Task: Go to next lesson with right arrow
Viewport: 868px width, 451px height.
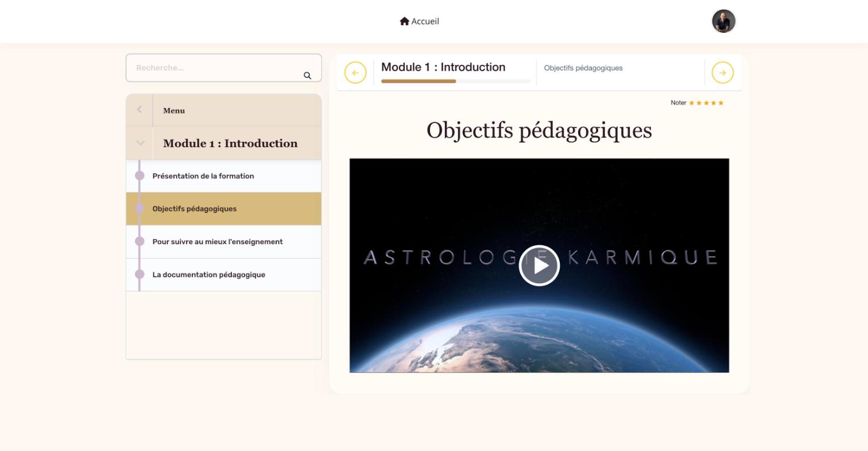Action: pos(723,73)
